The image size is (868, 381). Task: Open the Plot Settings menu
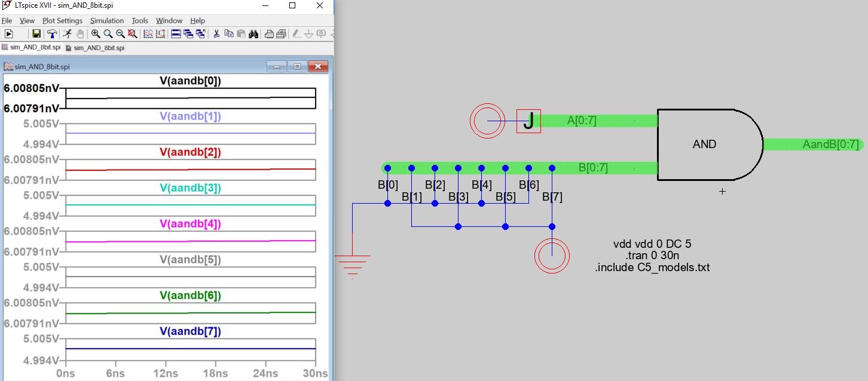pos(62,20)
